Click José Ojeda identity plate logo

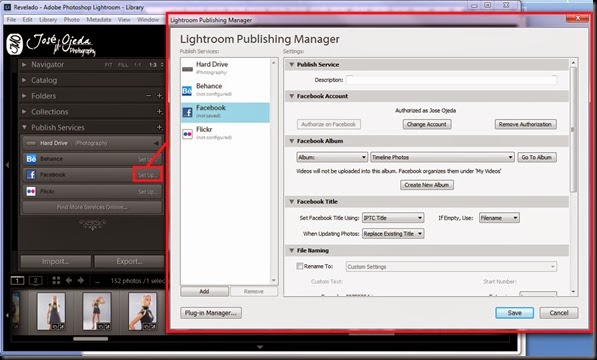coord(51,45)
